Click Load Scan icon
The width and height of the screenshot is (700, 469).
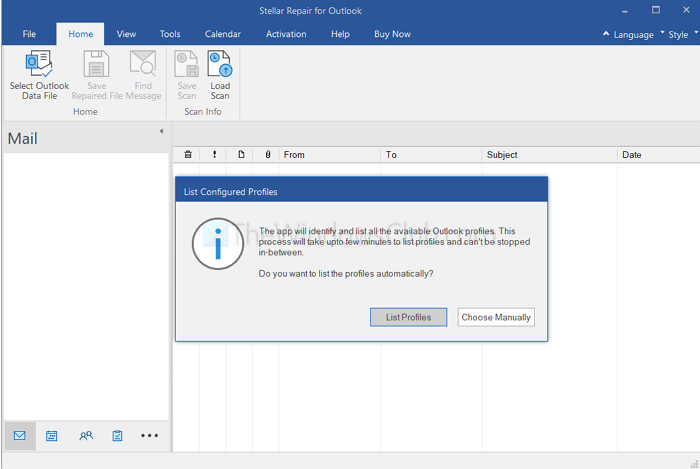pos(220,64)
